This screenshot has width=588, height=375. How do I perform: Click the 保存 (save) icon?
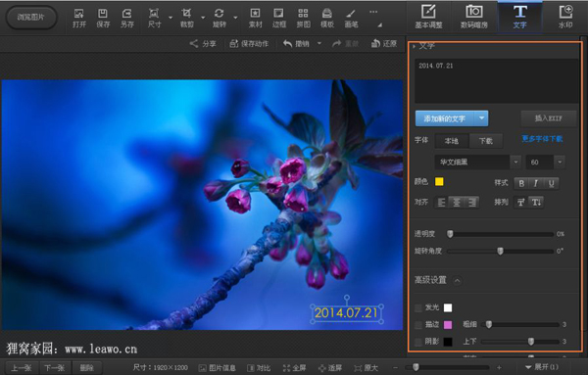103,19
